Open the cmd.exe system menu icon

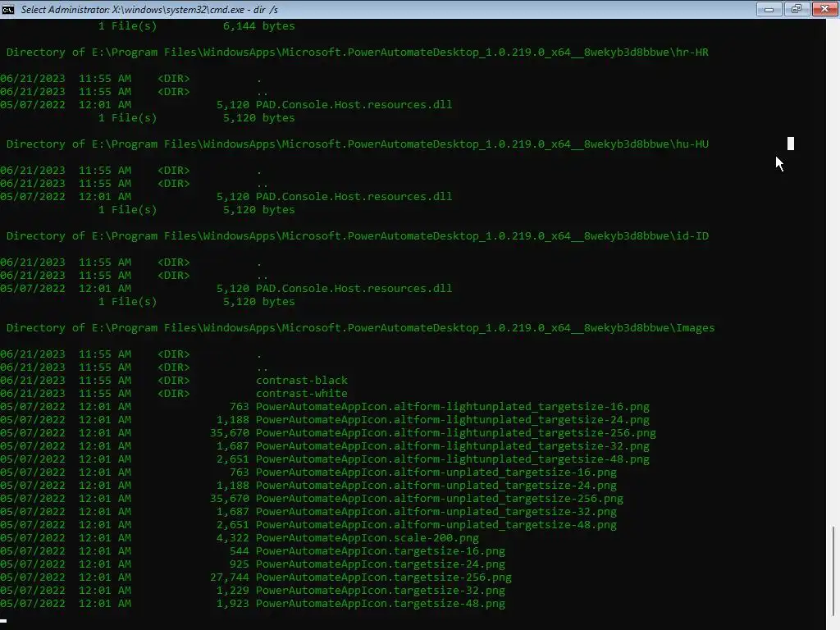click(8, 9)
